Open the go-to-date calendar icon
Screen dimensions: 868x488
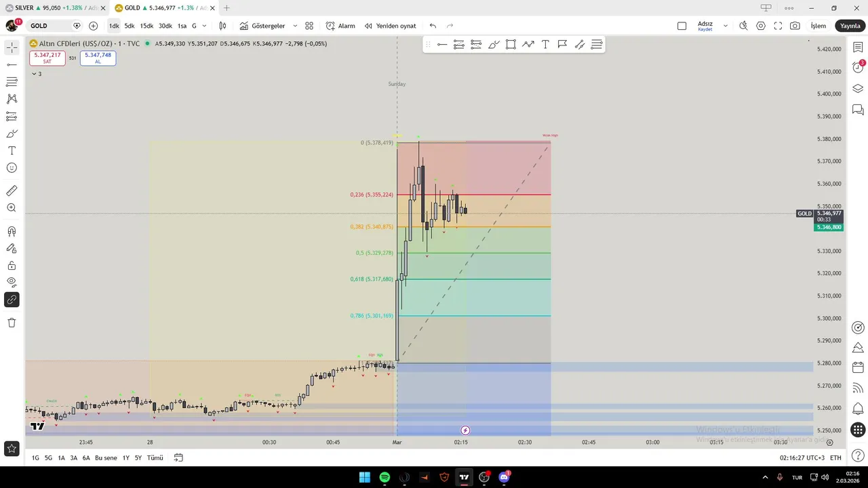click(178, 457)
